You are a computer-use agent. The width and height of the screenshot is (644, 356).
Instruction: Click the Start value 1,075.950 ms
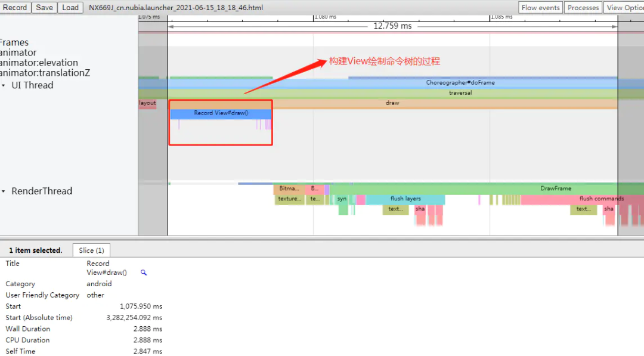tap(141, 307)
